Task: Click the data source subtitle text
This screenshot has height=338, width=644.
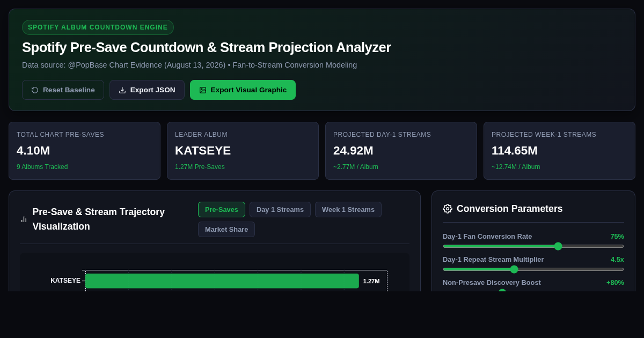Action: coord(189,65)
